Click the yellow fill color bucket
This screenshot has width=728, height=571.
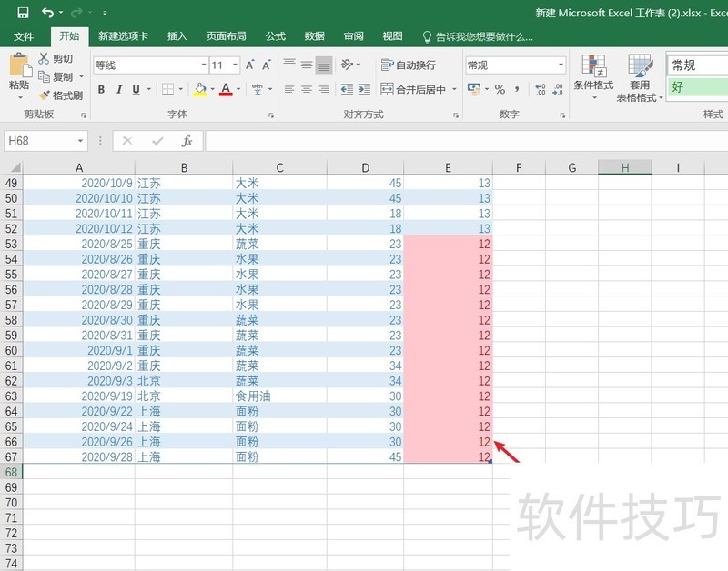pos(199,89)
